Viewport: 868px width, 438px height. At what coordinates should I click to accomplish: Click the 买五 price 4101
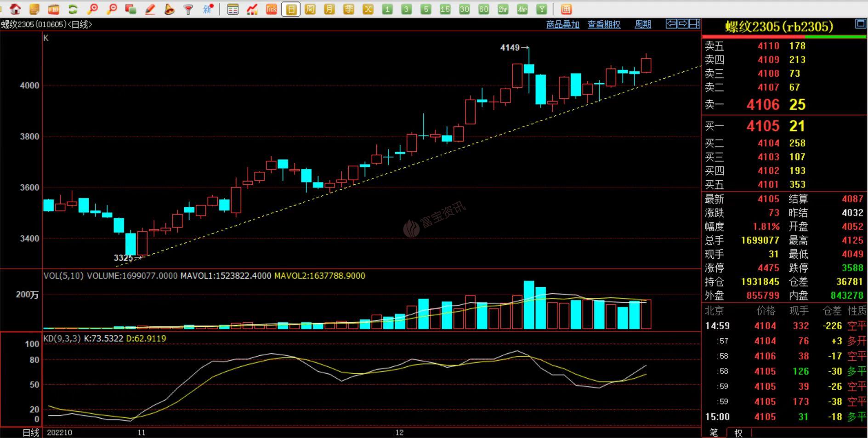pos(768,184)
